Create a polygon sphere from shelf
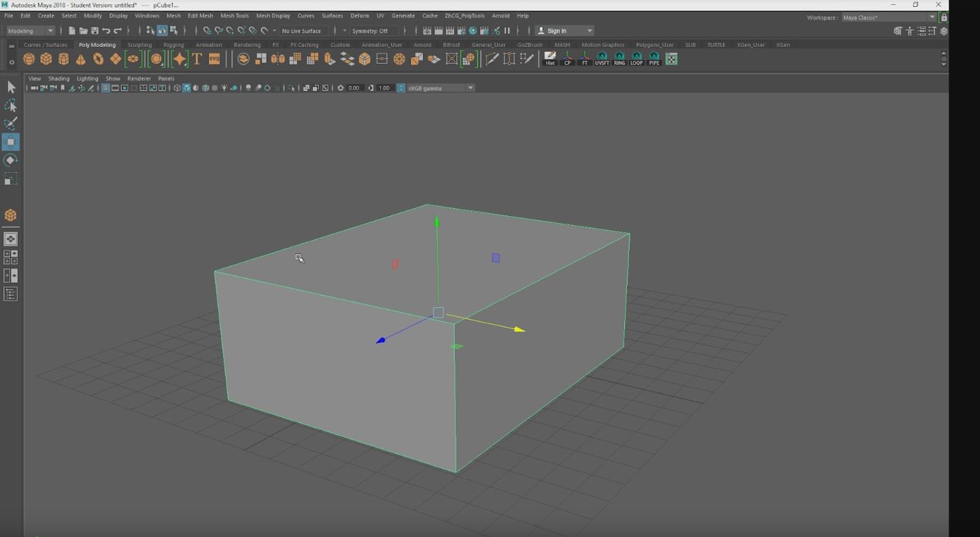Screen dimensions: 980x537 point(29,60)
